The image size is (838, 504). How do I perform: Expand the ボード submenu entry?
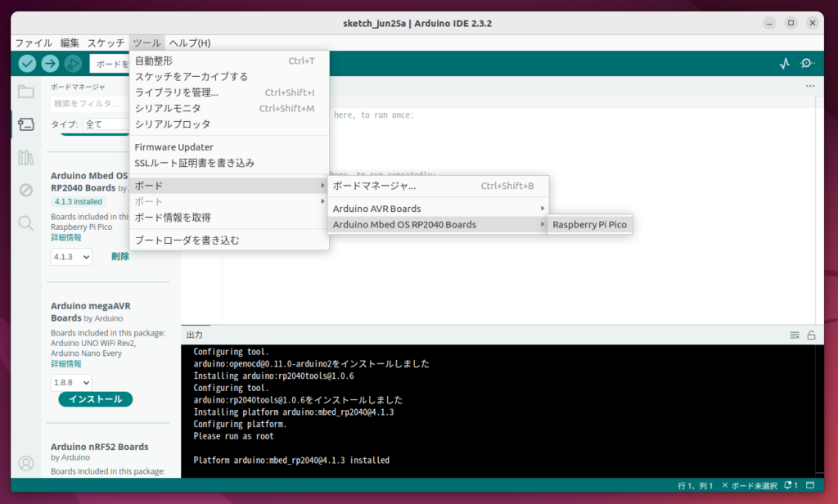click(229, 186)
